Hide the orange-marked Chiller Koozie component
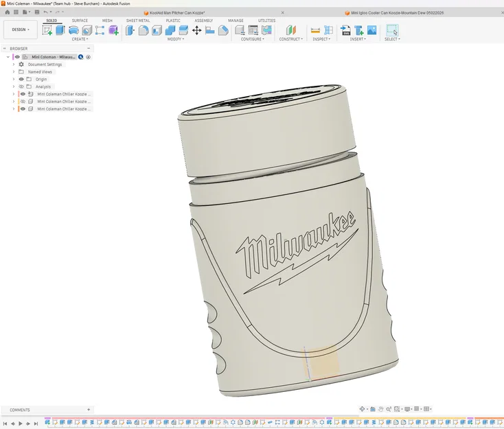 pos(23,109)
